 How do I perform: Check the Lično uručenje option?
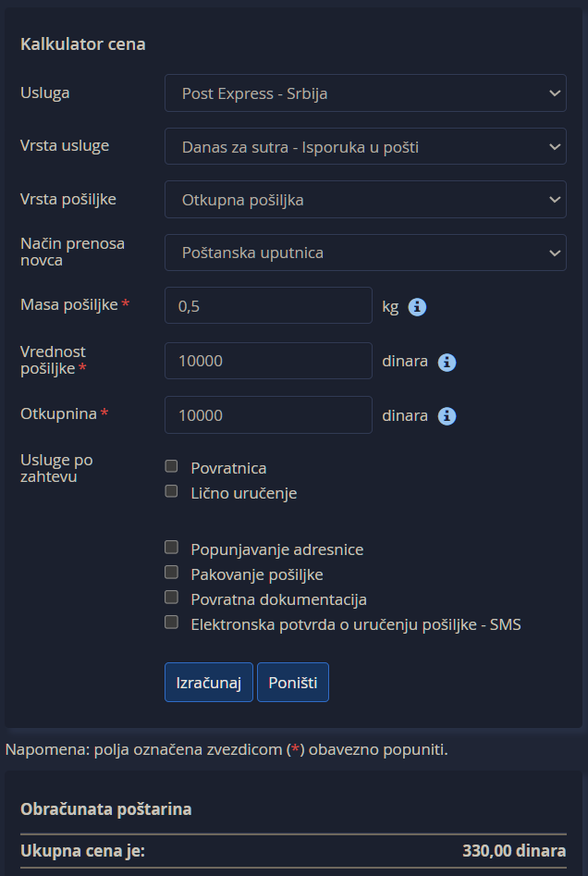point(171,492)
